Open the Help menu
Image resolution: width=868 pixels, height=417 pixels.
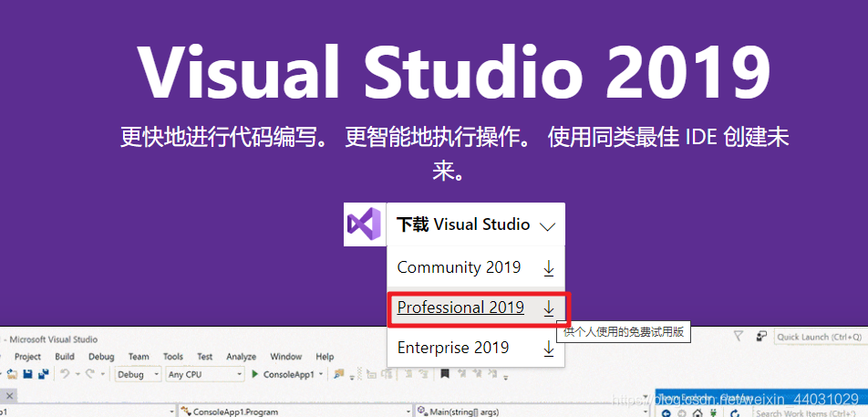click(325, 357)
